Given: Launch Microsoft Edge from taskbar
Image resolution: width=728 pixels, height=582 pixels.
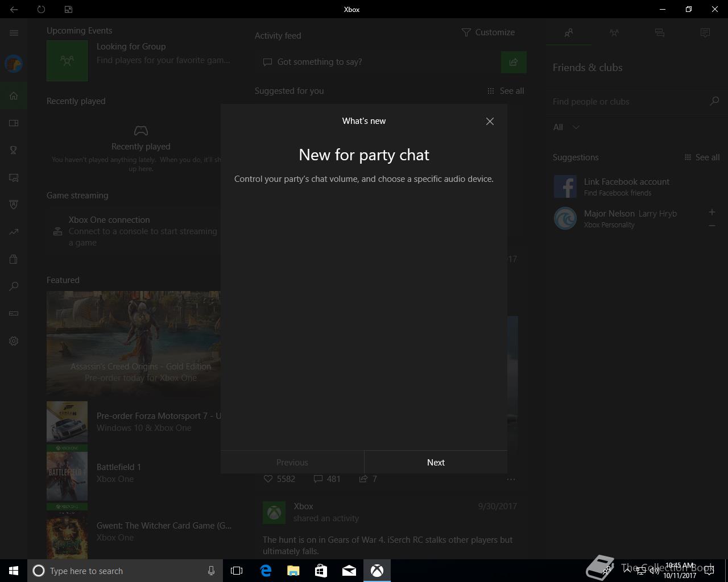Looking at the screenshot, I should tap(266, 571).
